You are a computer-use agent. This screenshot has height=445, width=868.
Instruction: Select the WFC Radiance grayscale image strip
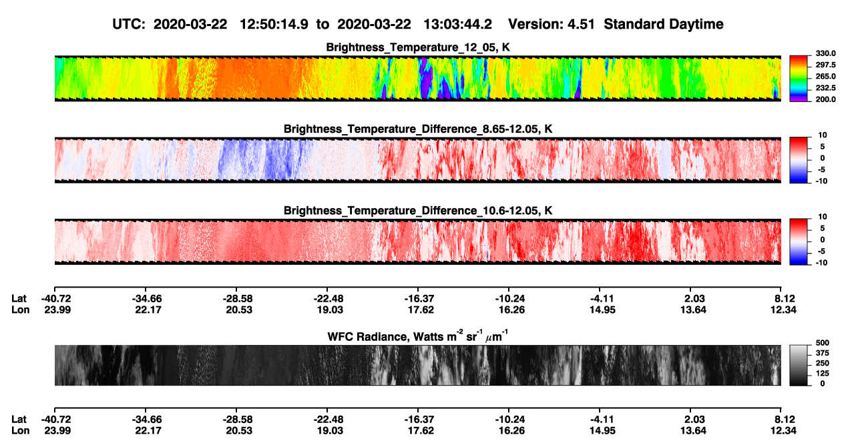417,365
